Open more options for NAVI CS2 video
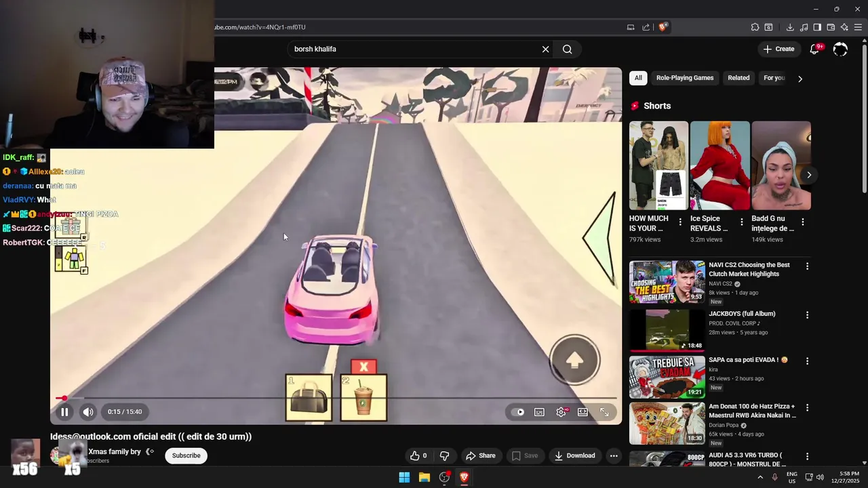 pos(807,266)
